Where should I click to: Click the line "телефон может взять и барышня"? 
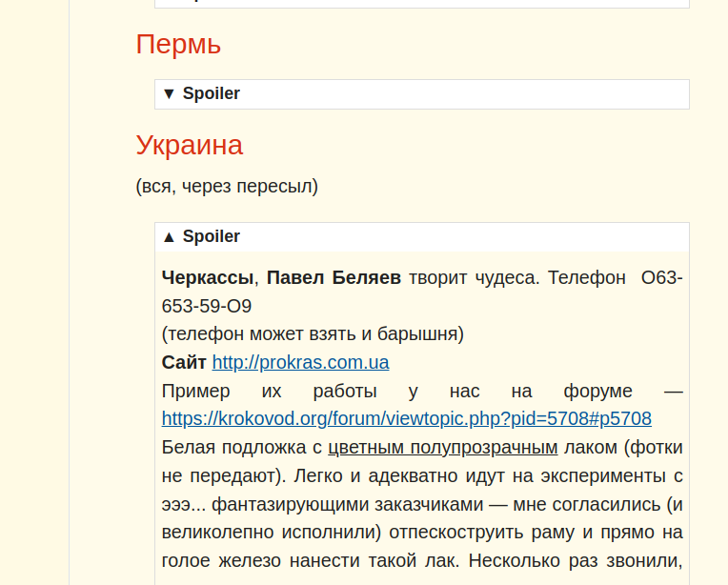(313, 334)
